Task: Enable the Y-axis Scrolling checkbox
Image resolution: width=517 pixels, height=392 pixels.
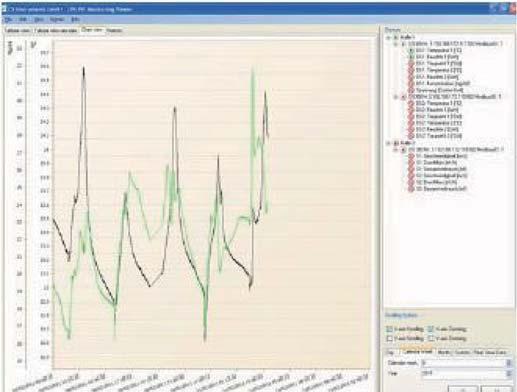Action: point(389,338)
